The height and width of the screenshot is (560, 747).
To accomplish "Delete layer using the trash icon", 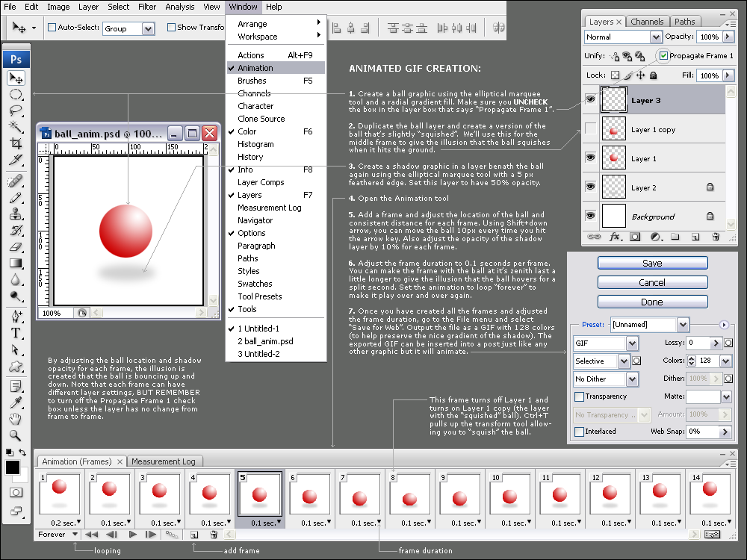I will pos(716,237).
